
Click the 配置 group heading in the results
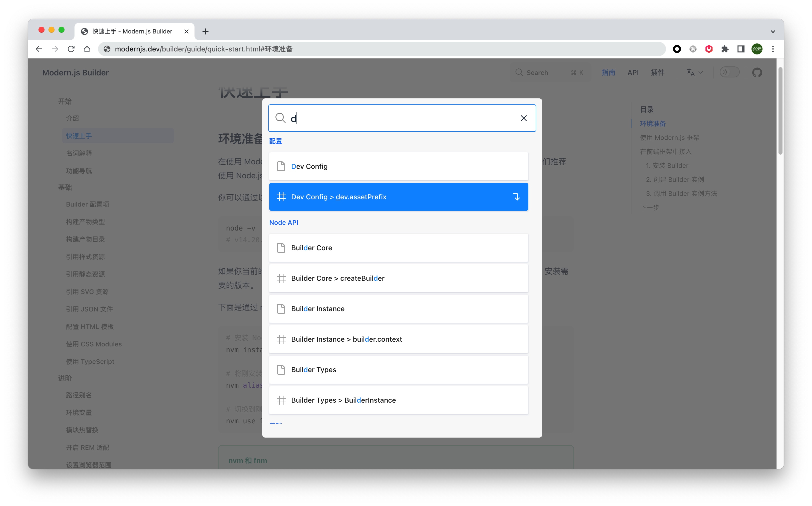tap(276, 141)
